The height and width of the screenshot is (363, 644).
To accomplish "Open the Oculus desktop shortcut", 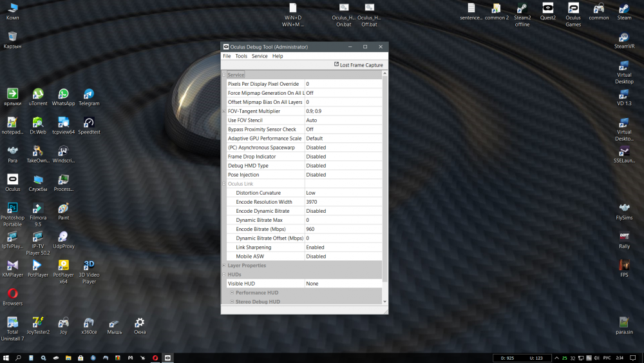I will [12, 179].
